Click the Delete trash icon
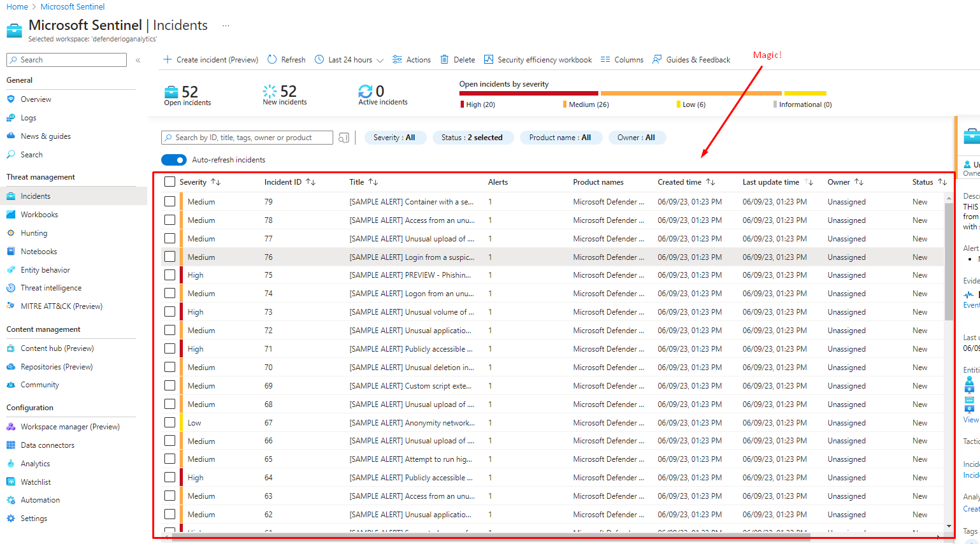 point(445,59)
